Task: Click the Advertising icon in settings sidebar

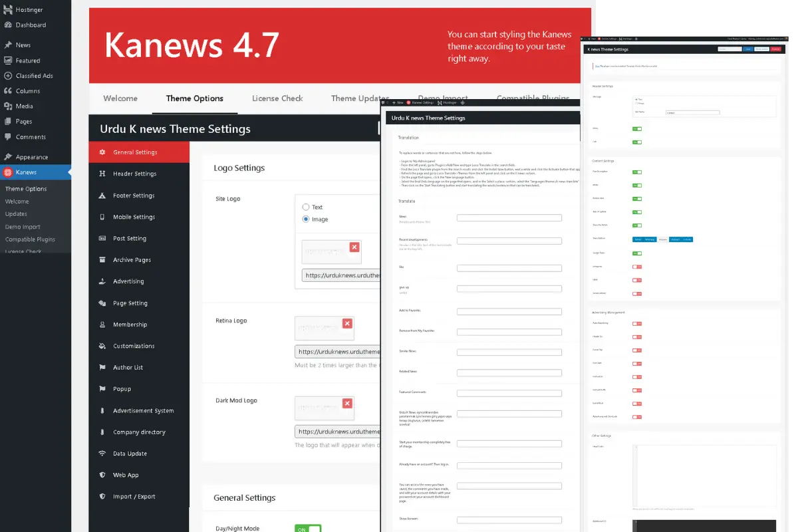Action: (x=102, y=281)
